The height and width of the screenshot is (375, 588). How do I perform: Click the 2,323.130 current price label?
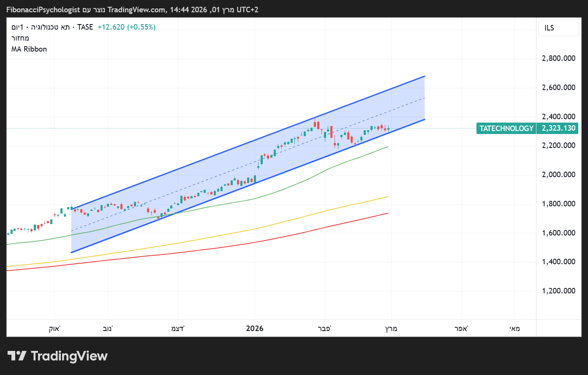[x=558, y=128]
